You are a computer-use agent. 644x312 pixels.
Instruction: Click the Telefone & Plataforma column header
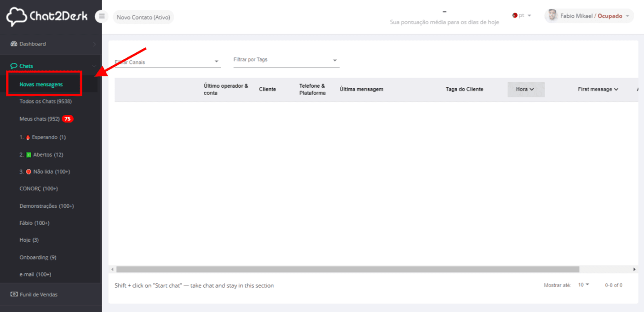pyautogui.click(x=312, y=90)
